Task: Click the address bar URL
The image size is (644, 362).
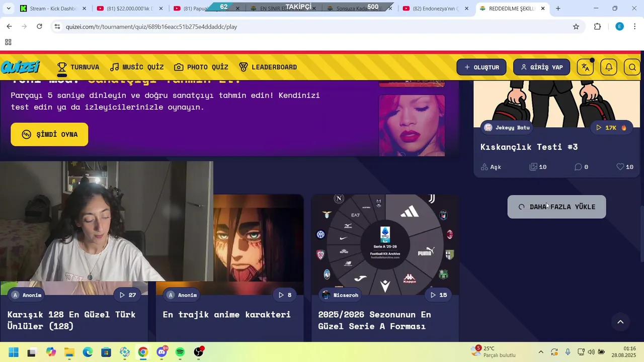Action: coord(151,27)
